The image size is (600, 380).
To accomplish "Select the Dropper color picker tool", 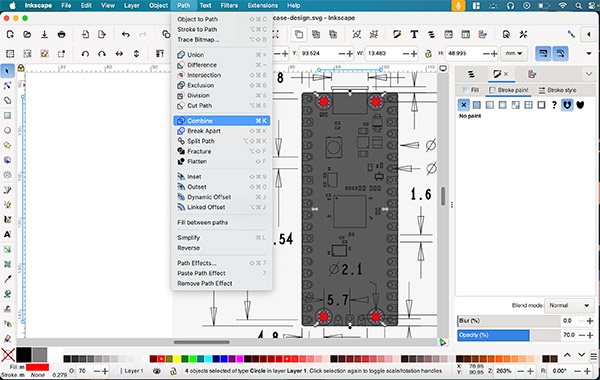I will click(x=7, y=279).
